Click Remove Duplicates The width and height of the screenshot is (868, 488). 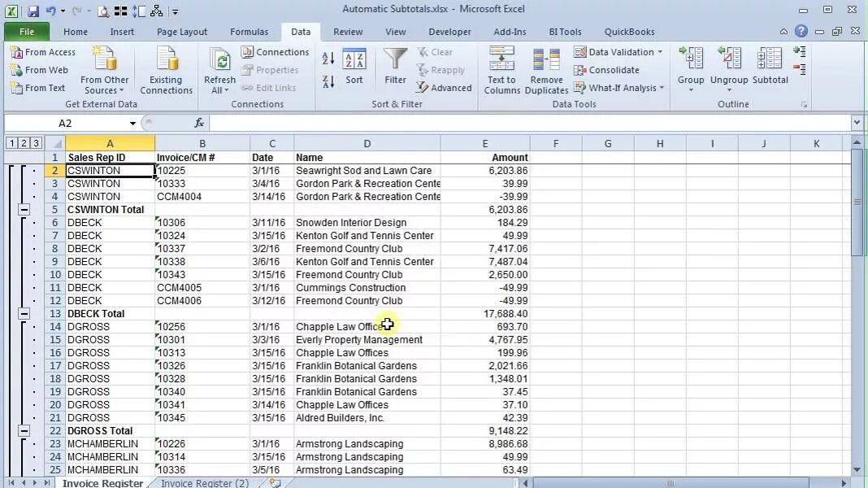546,70
